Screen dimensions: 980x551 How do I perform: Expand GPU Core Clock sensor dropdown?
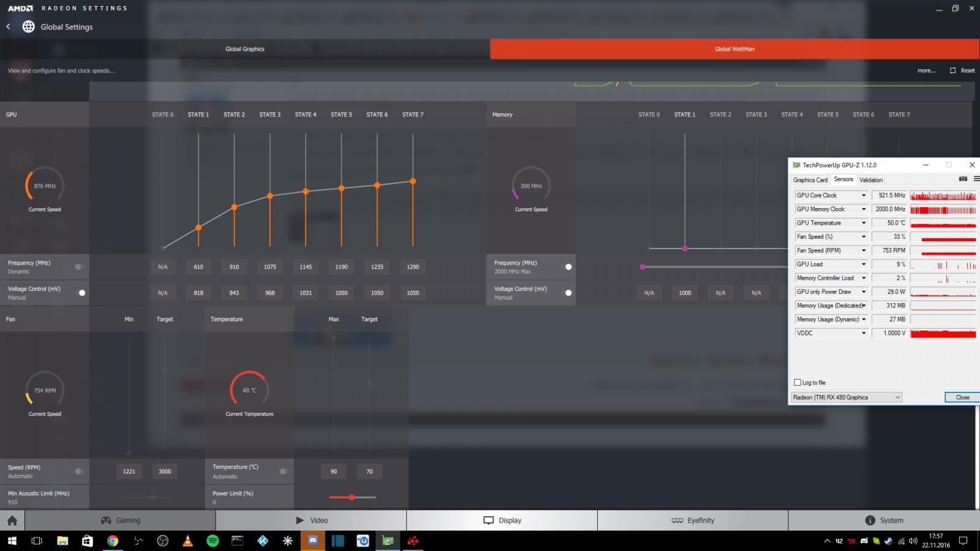pyautogui.click(x=864, y=195)
